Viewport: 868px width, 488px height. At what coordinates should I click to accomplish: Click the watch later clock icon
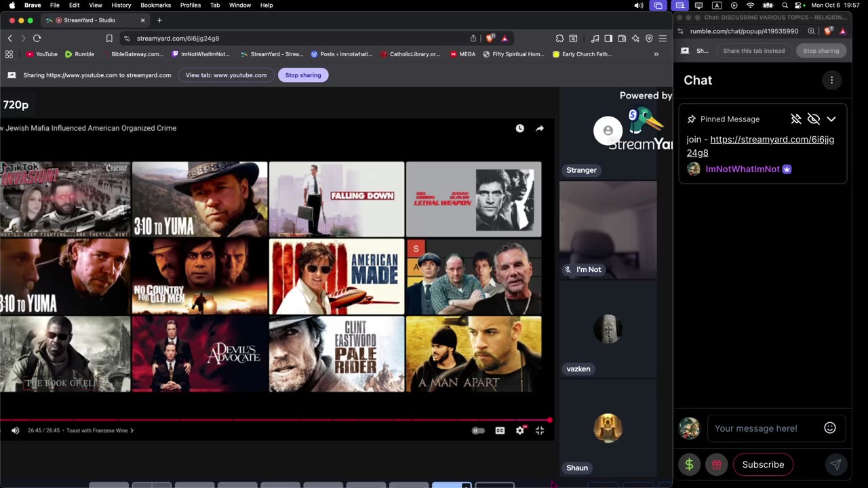point(519,128)
